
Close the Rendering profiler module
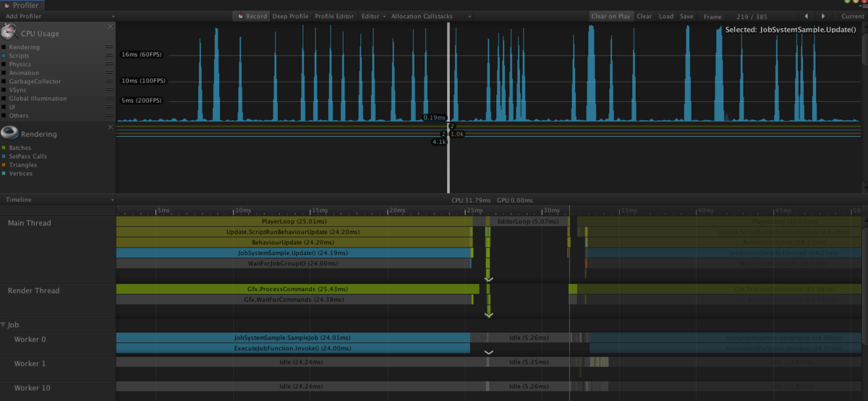coord(111,127)
